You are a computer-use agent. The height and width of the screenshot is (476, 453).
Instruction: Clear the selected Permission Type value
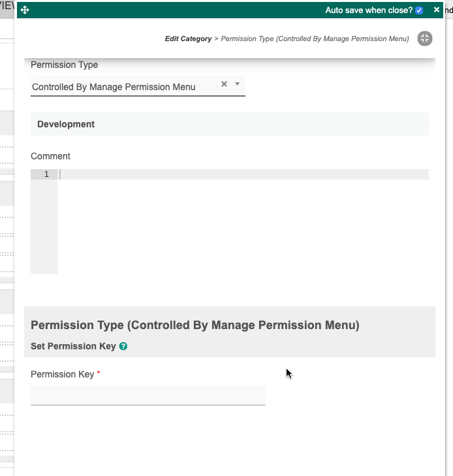224,84
